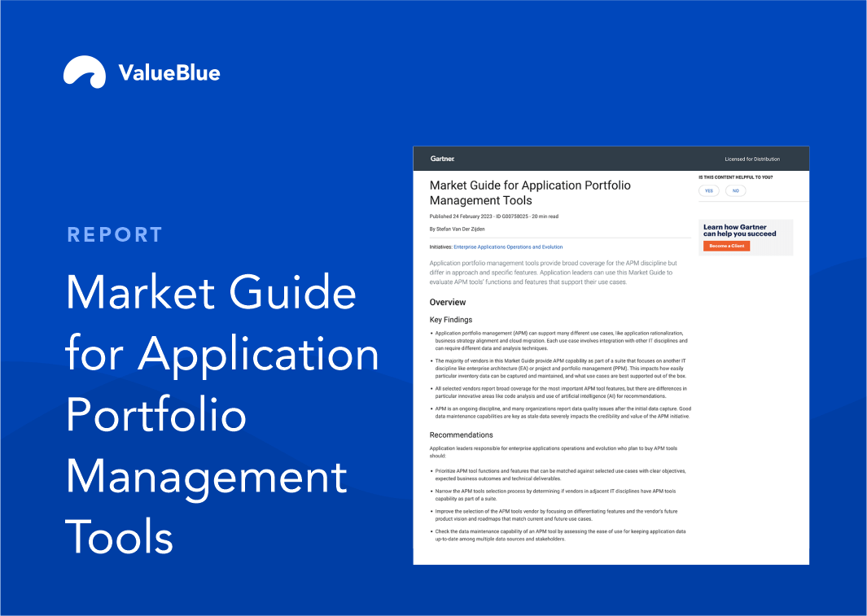
Task: Click the report title heading in the Gartner page
Action: click(x=531, y=193)
